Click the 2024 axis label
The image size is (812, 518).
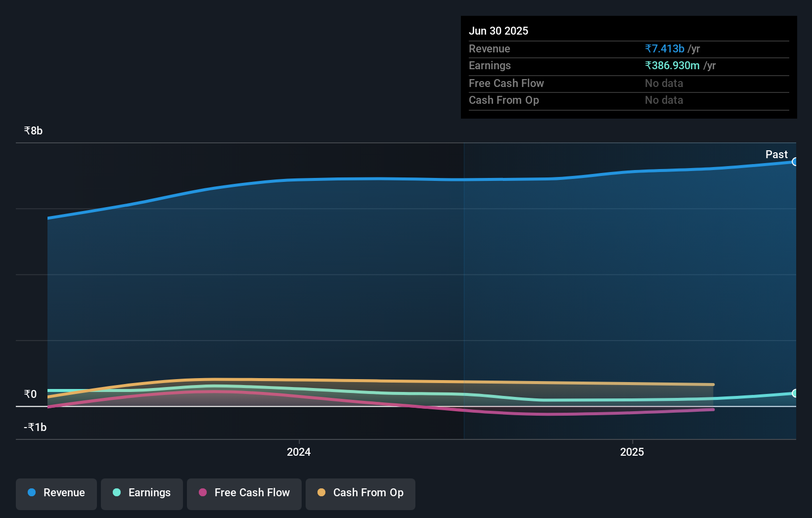298,452
